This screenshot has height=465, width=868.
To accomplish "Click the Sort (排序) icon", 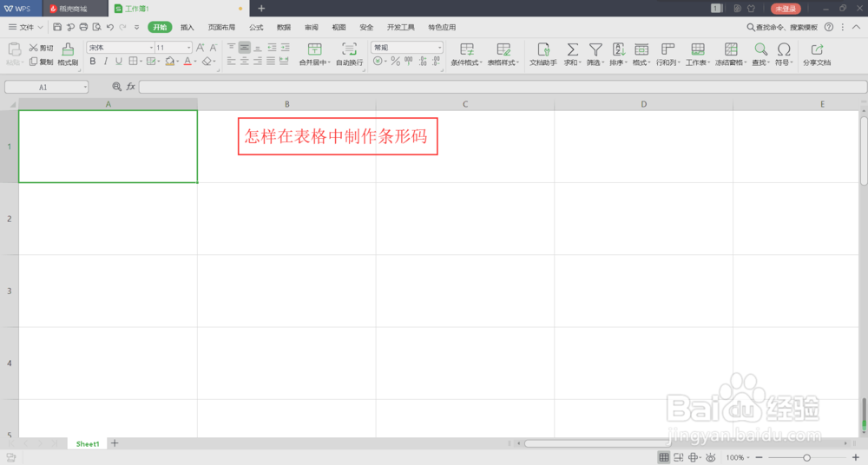I will 618,49.
